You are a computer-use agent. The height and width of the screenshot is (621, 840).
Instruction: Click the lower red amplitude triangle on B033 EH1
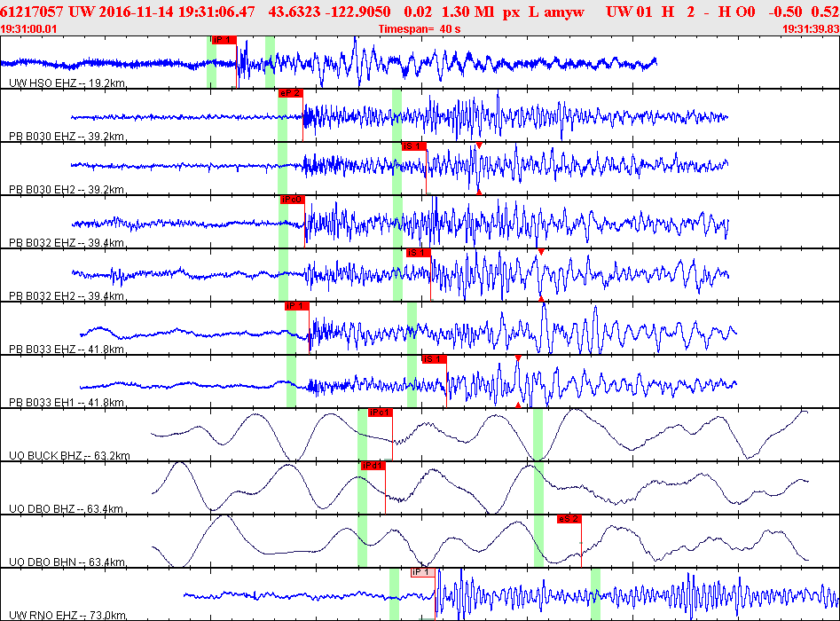[x=518, y=405]
